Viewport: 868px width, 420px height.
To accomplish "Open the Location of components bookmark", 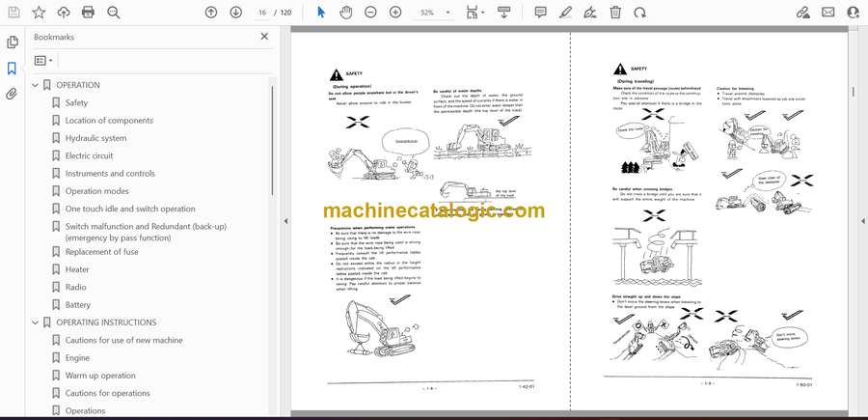I will (x=109, y=121).
